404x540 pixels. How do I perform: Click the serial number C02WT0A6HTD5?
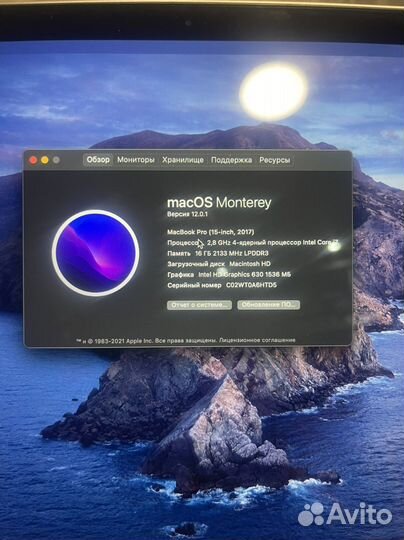tap(251, 285)
